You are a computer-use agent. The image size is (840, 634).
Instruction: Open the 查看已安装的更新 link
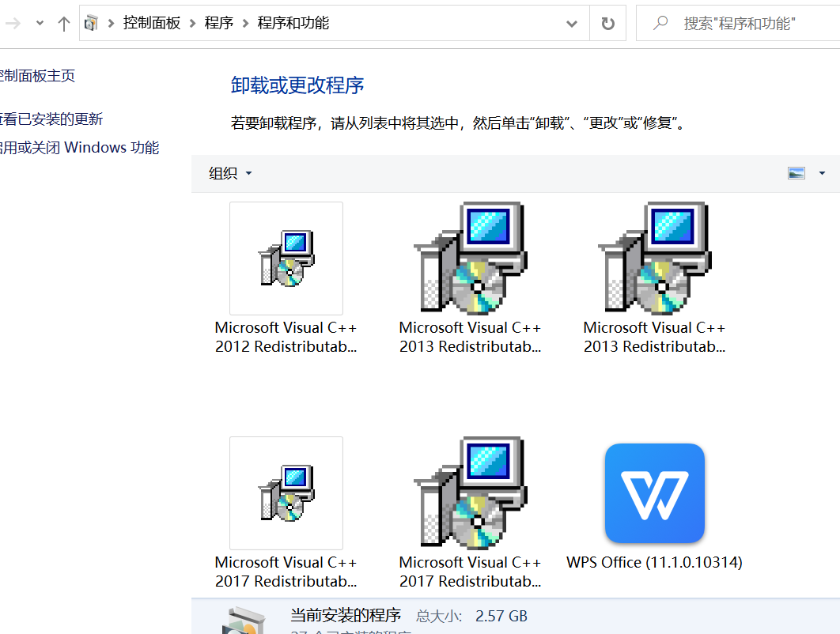(51, 119)
